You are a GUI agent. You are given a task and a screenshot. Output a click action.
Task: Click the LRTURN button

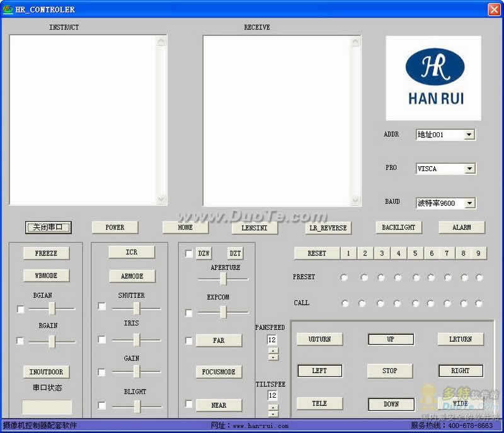(x=461, y=339)
